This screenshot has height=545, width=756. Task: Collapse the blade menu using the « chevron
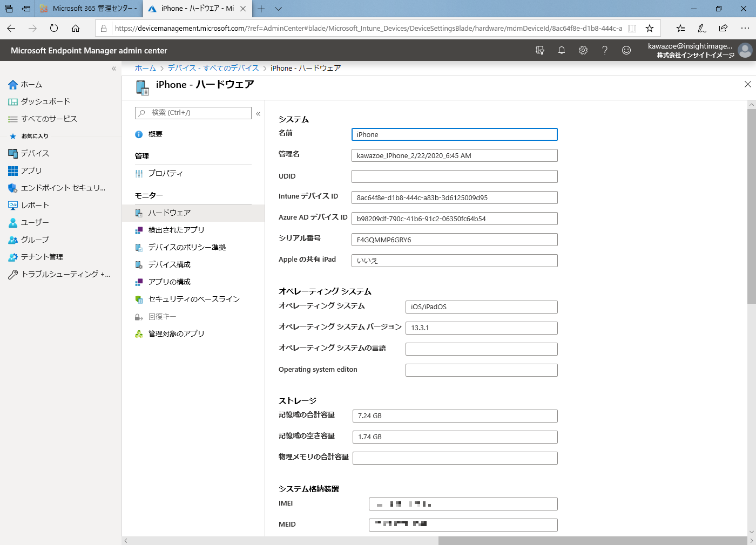pos(258,113)
